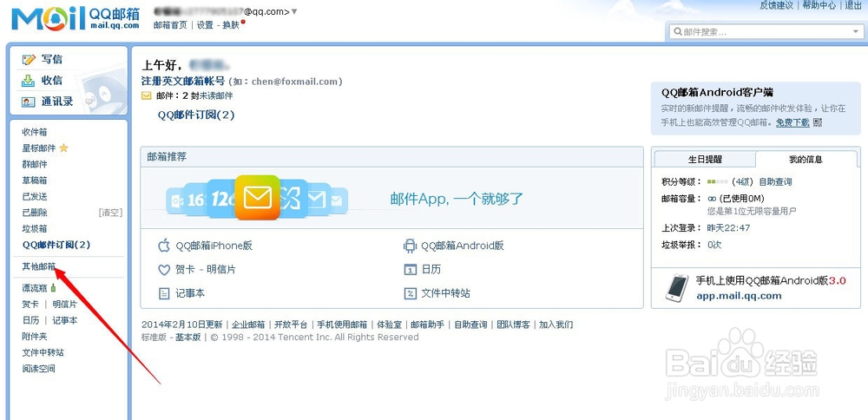Viewport: 868px width, 420px height.
Task: Open 换肤 skin link
Action: tap(231, 25)
